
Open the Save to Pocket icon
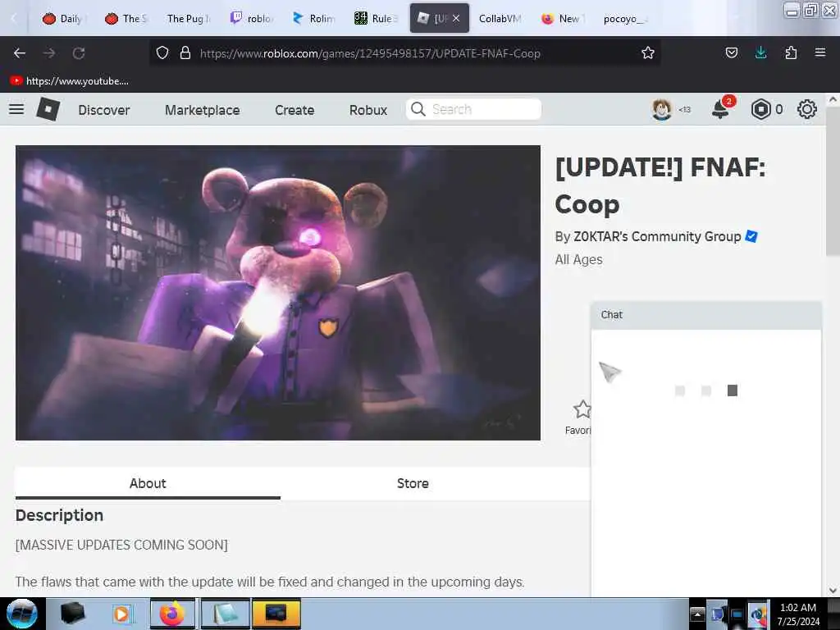coord(731,52)
